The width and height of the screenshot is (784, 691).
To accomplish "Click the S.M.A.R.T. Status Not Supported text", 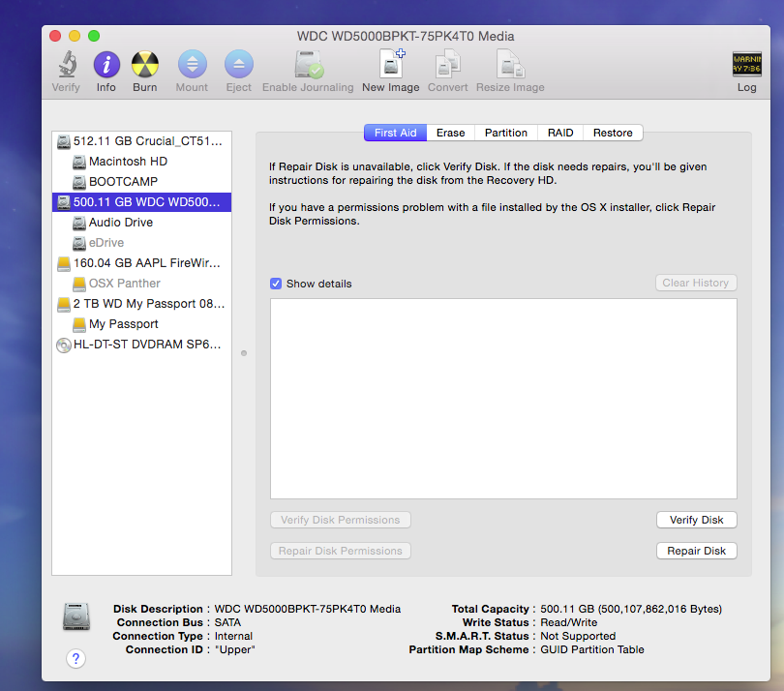I will click(578, 637).
